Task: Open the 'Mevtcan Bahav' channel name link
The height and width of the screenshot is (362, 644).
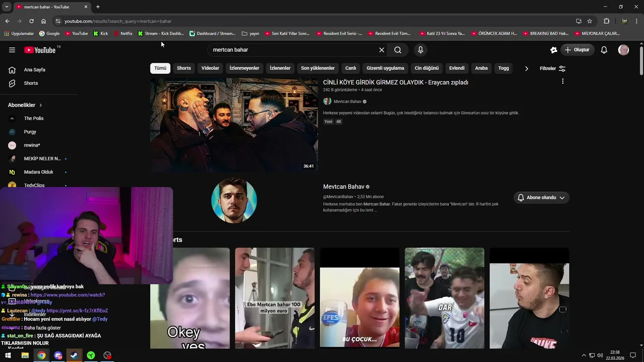Action: pos(344,187)
